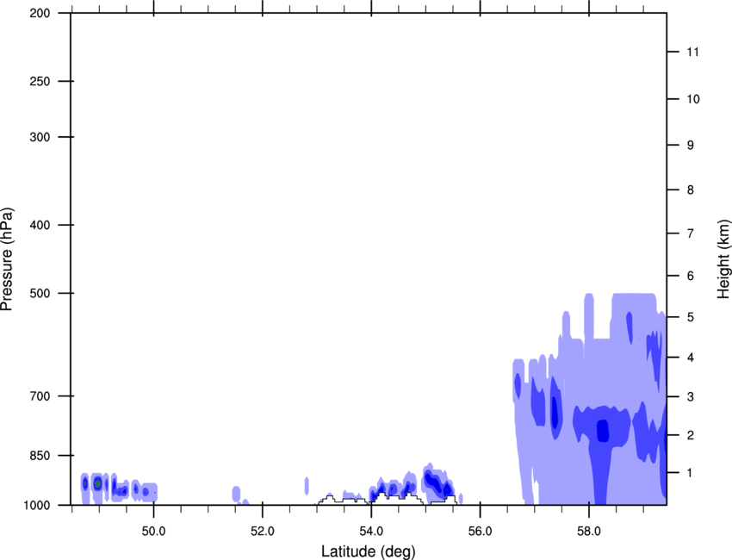
Task: Click the Height (km) axis title
Action: tap(723, 259)
